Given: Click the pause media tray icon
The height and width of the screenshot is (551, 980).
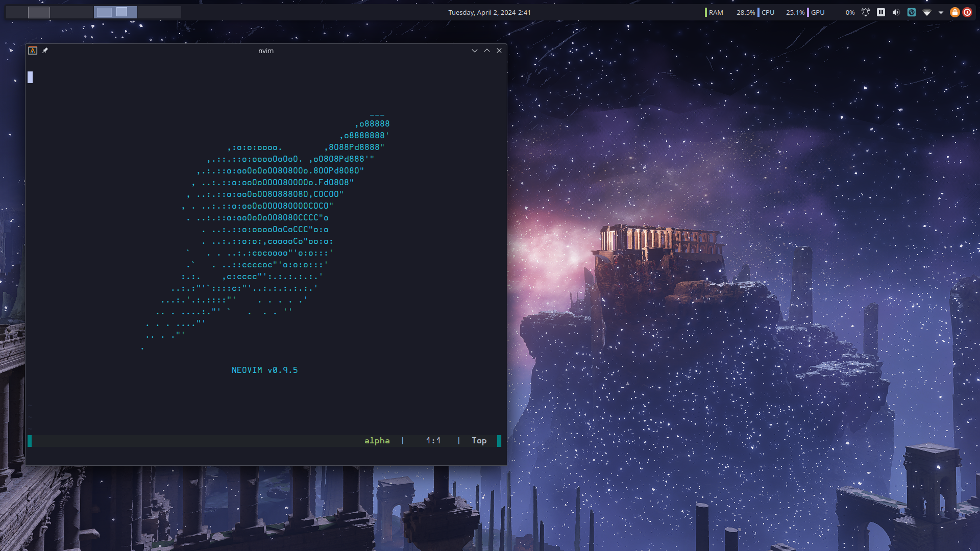Looking at the screenshot, I should tap(881, 12).
